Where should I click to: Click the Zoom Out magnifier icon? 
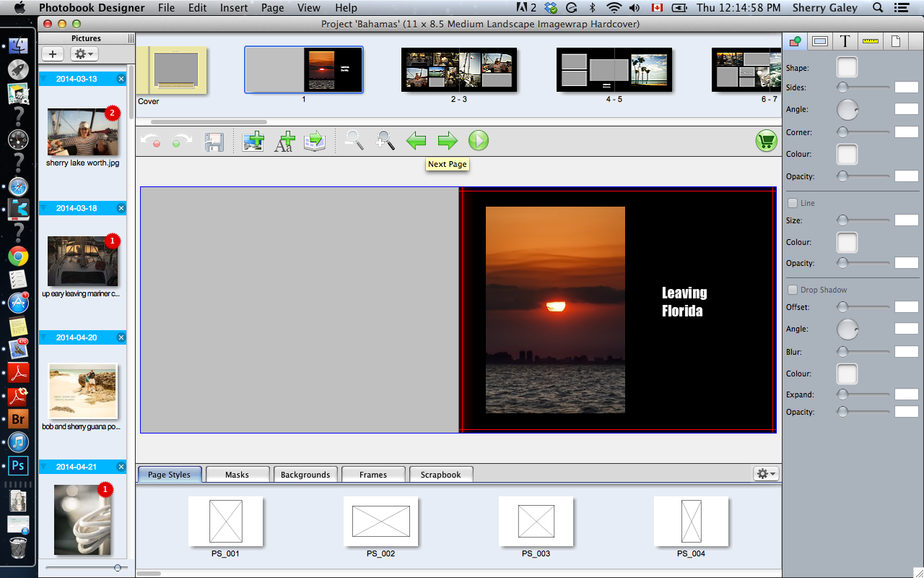[354, 140]
